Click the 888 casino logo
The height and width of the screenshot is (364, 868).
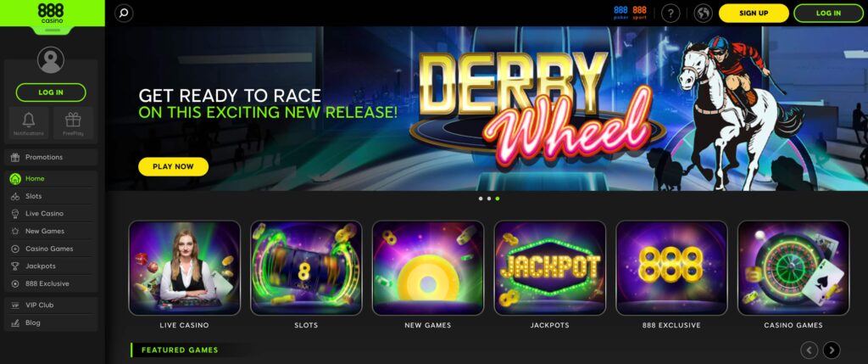click(51, 14)
